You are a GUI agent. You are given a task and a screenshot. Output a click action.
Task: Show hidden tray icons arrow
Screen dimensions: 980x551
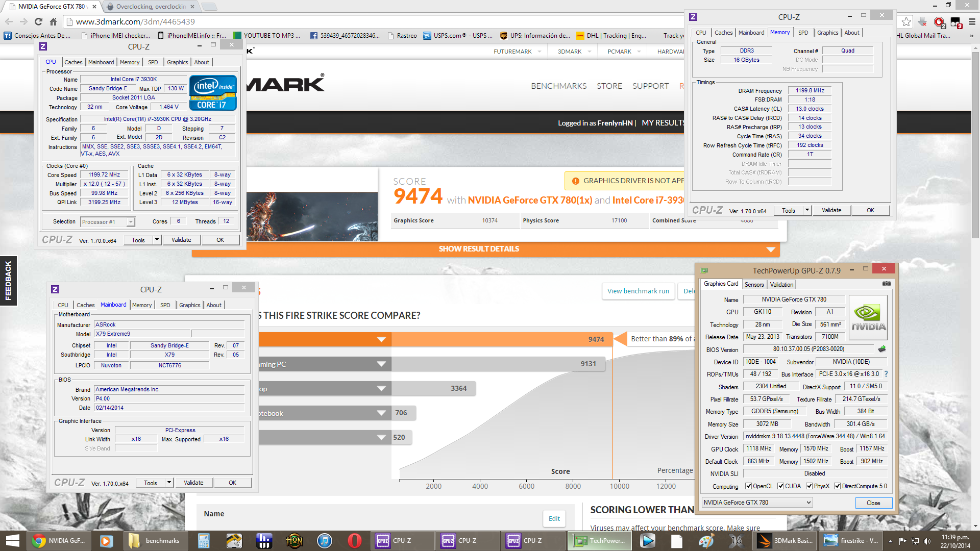pyautogui.click(x=890, y=541)
